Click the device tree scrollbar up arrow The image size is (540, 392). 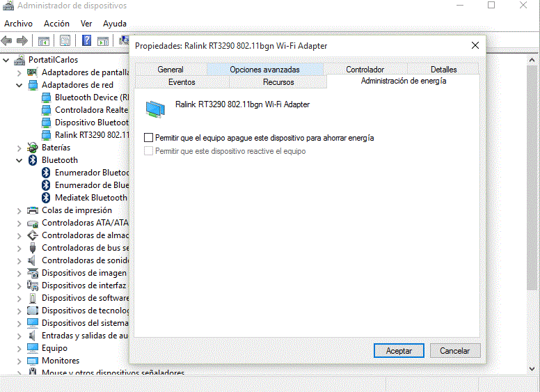[532, 60]
